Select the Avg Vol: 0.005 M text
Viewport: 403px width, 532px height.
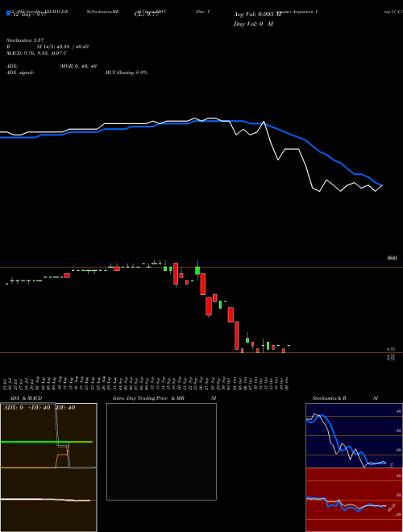coord(257,15)
